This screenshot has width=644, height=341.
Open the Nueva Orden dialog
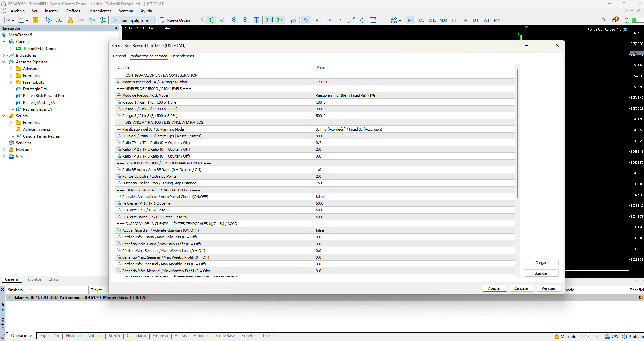175,20
